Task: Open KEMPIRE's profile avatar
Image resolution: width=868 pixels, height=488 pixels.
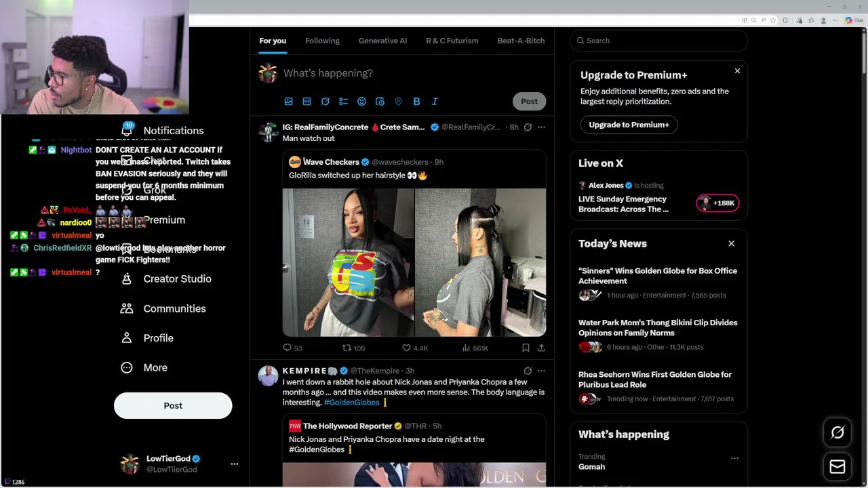Action: pyautogui.click(x=268, y=375)
